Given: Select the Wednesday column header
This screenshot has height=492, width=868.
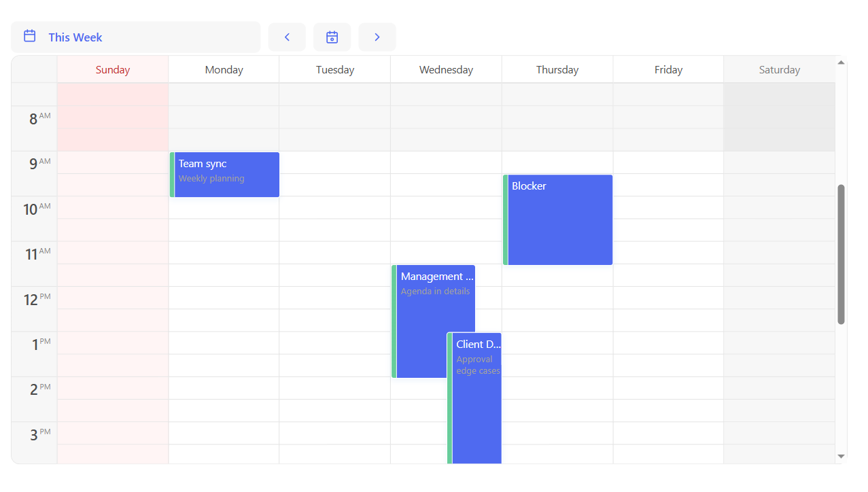Looking at the screenshot, I should coord(446,70).
